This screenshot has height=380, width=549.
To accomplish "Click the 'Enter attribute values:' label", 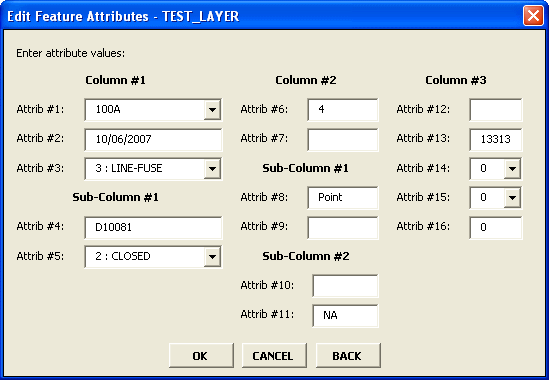I will (x=70, y=53).
